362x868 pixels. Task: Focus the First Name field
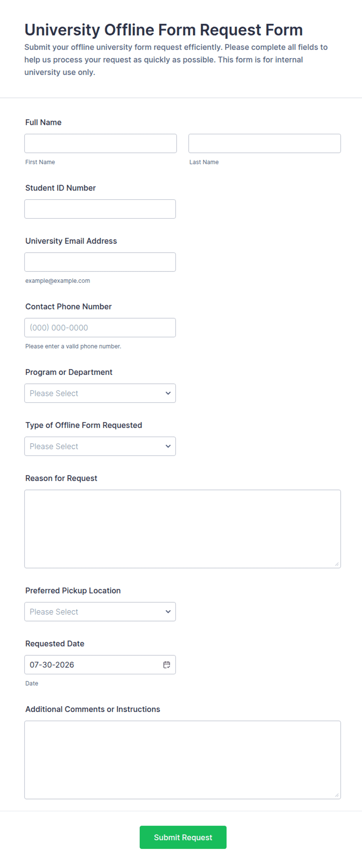[x=100, y=143]
